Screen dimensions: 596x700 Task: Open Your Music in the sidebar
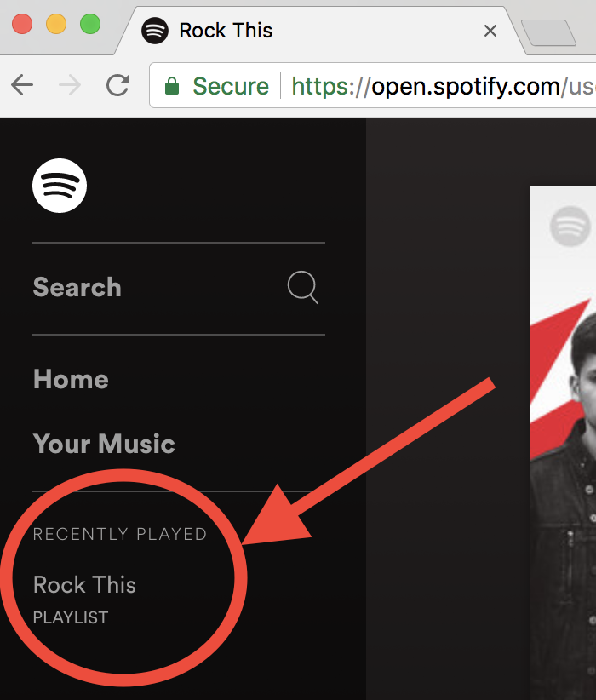[x=104, y=444]
